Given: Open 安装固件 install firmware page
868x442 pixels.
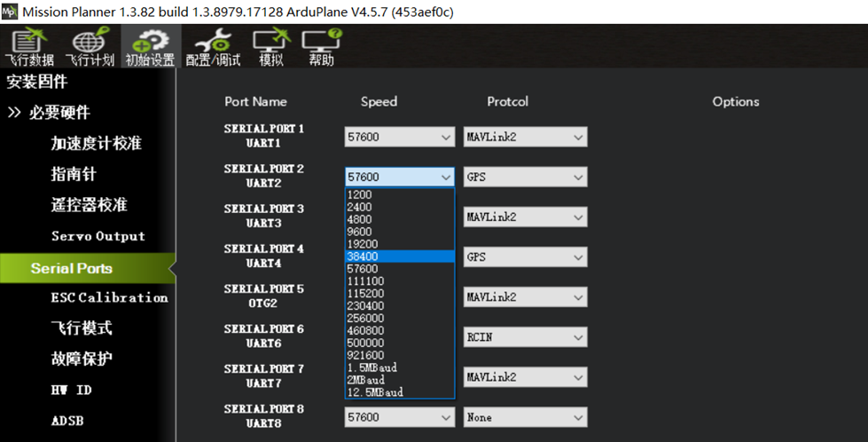Looking at the screenshot, I should click(37, 83).
